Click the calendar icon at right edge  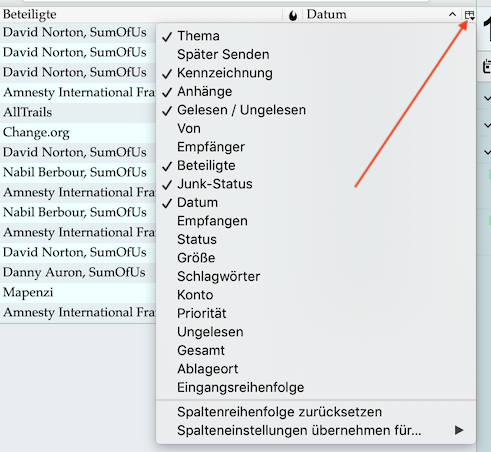487,66
